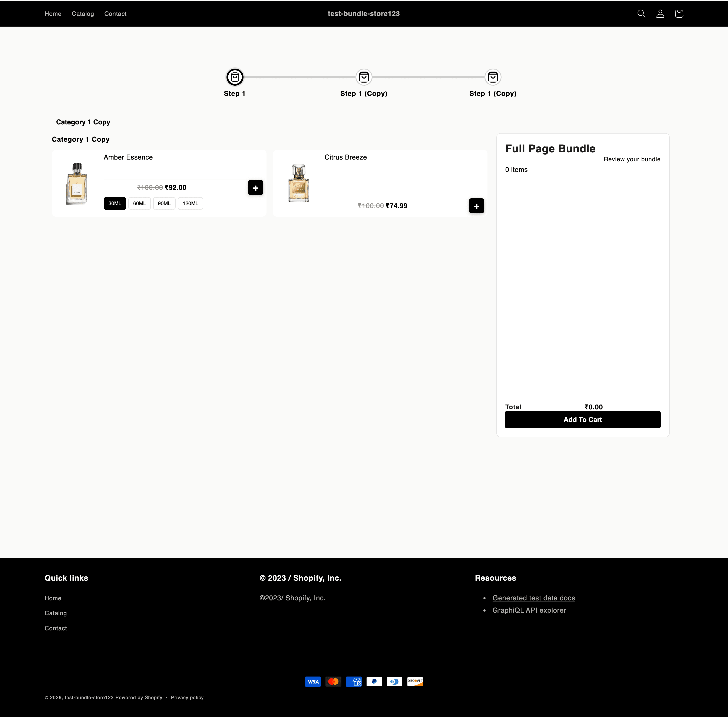This screenshot has width=728, height=717.
Task: Open the account login icon
Action: coord(660,14)
